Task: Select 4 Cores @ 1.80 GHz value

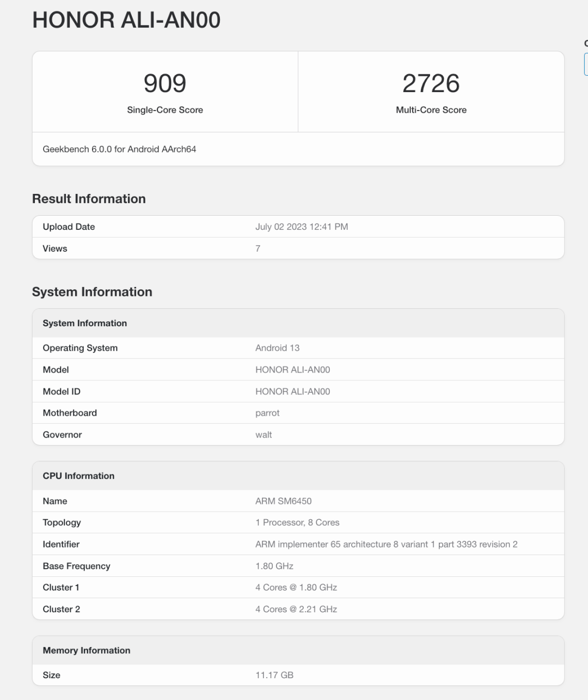Action: 296,587
